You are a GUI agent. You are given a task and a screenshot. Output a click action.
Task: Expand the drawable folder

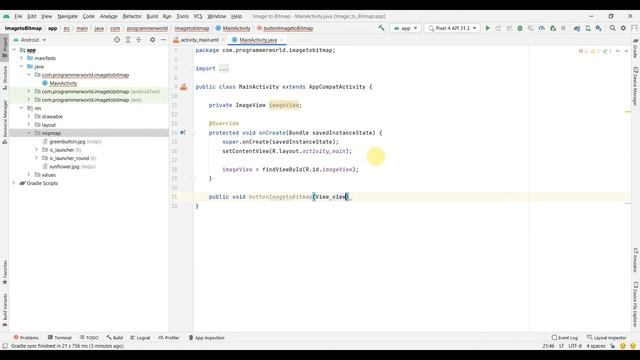[29, 116]
